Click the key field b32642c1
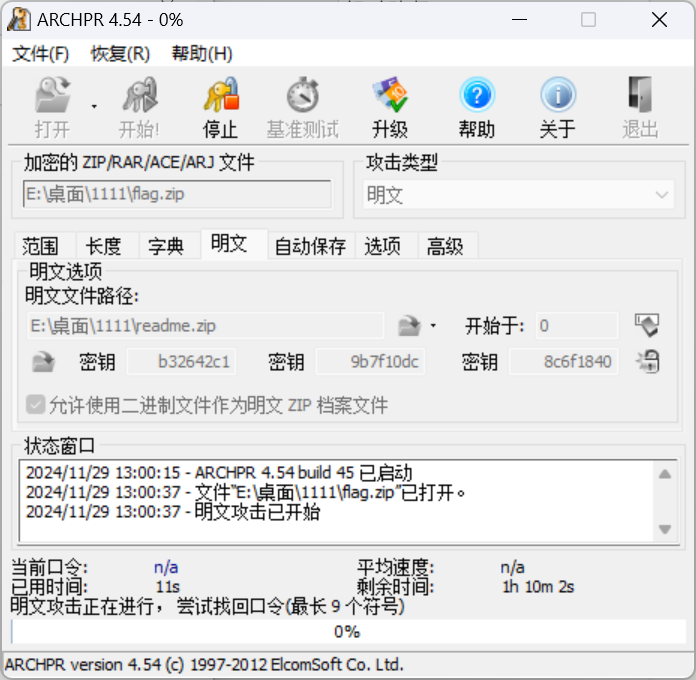 [x=181, y=362]
